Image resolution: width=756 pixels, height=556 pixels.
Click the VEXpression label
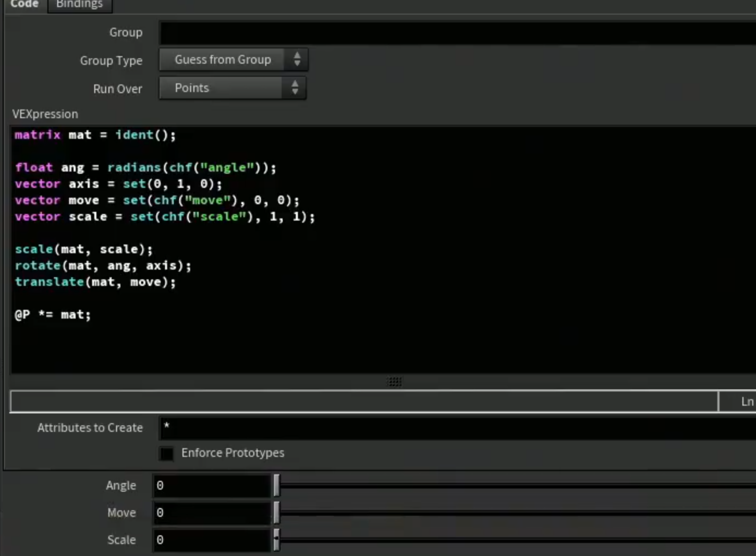45,114
